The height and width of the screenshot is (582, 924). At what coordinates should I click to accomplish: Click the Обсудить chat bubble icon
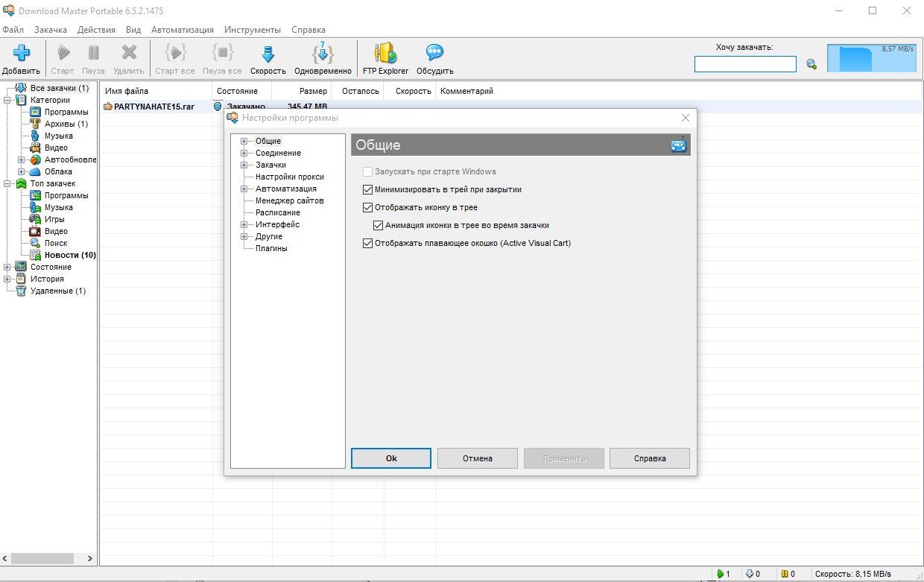tap(434, 53)
